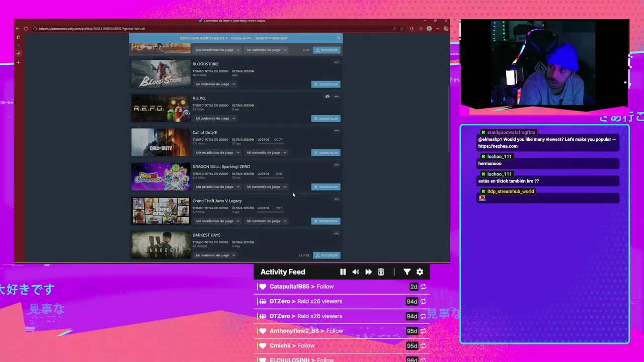The image size is (644, 362).
Task: Click DRAGON BALL achievements progress bar
Action: pos(271,178)
